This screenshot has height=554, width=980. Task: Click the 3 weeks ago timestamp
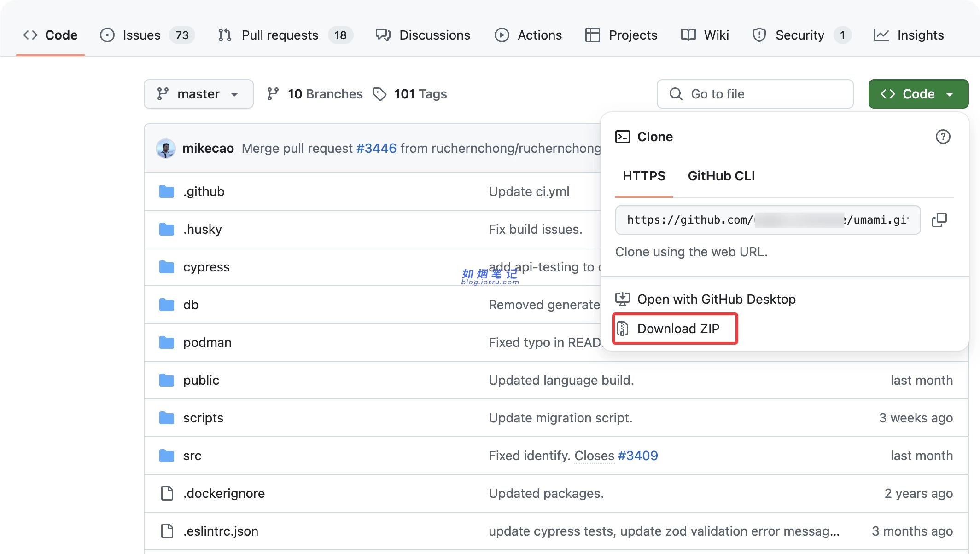tap(916, 418)
